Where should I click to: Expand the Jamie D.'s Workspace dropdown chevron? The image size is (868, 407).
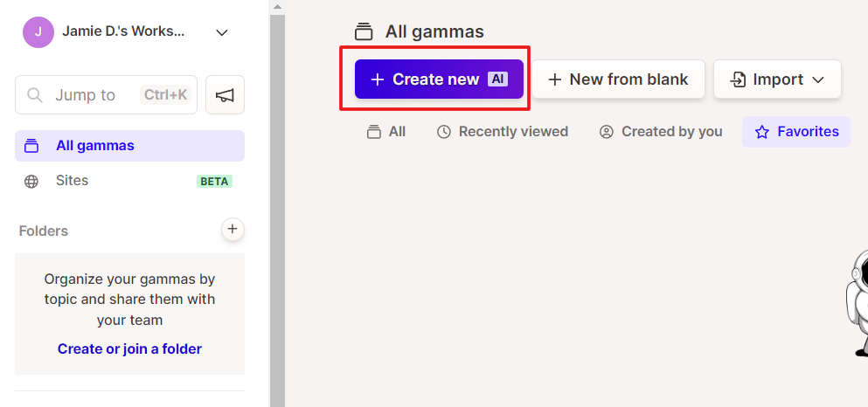pos(222,32)
